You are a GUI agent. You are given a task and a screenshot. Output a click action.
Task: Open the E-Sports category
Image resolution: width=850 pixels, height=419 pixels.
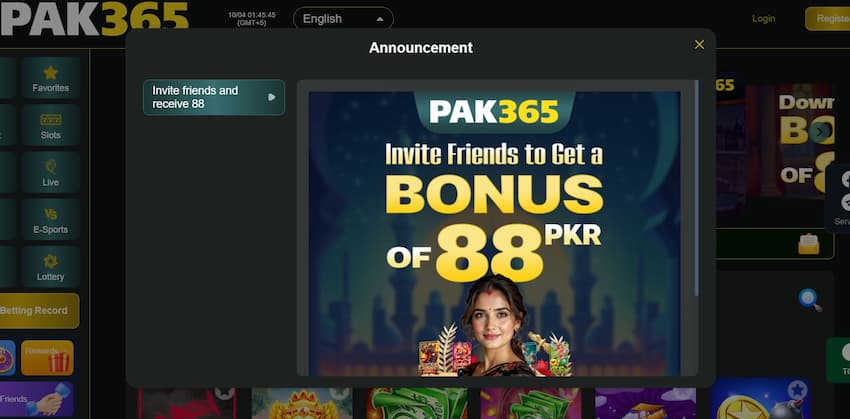50,220
